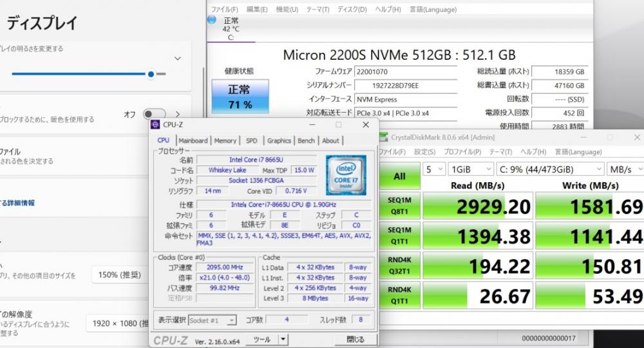
Task: Run the SEQ1M Q8T1 benchmark test
Action: click(x=399, y=206)
